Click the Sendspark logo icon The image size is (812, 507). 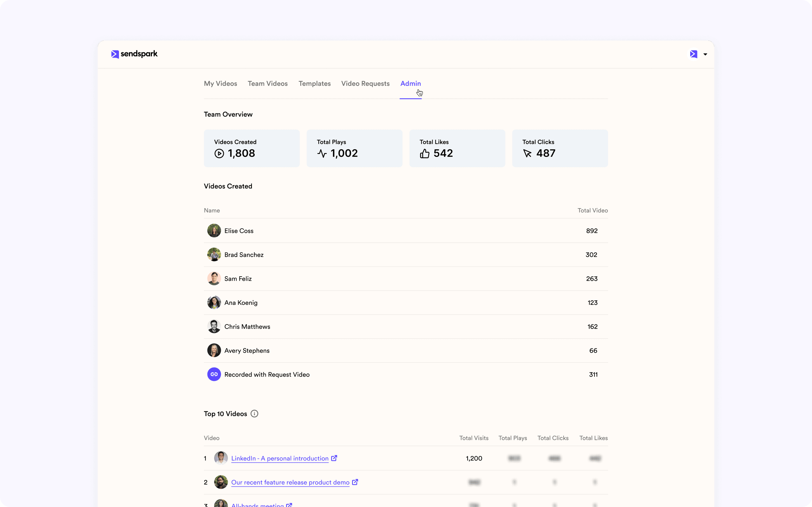point(115,54)
